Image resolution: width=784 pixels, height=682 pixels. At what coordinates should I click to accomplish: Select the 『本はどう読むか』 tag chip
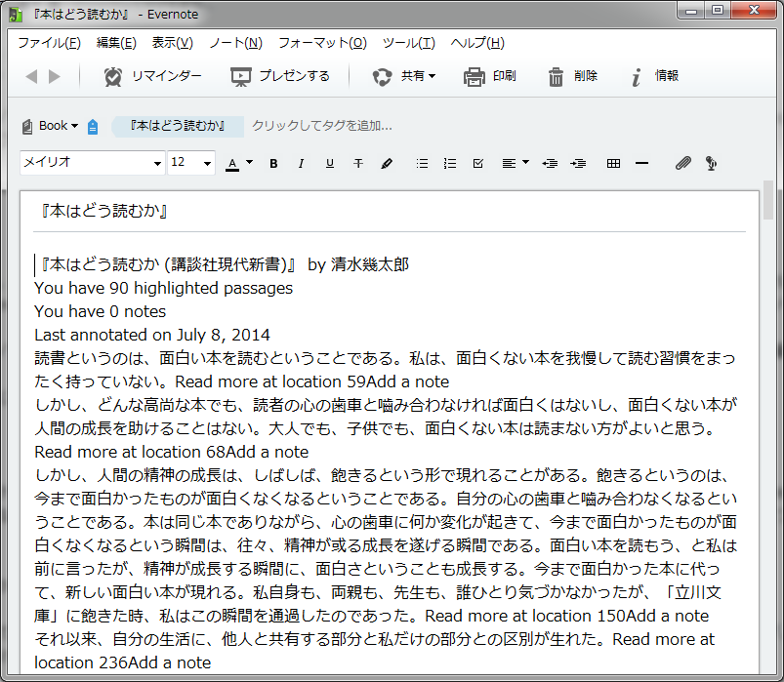click(x=178, y=126)
